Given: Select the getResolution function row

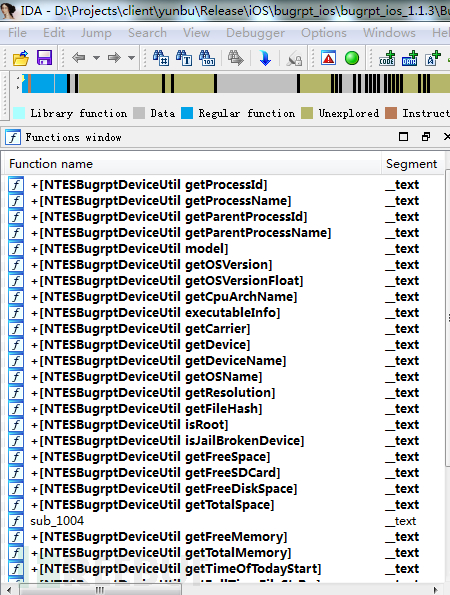Looking at the screenshot, I should tap(224, 393).
